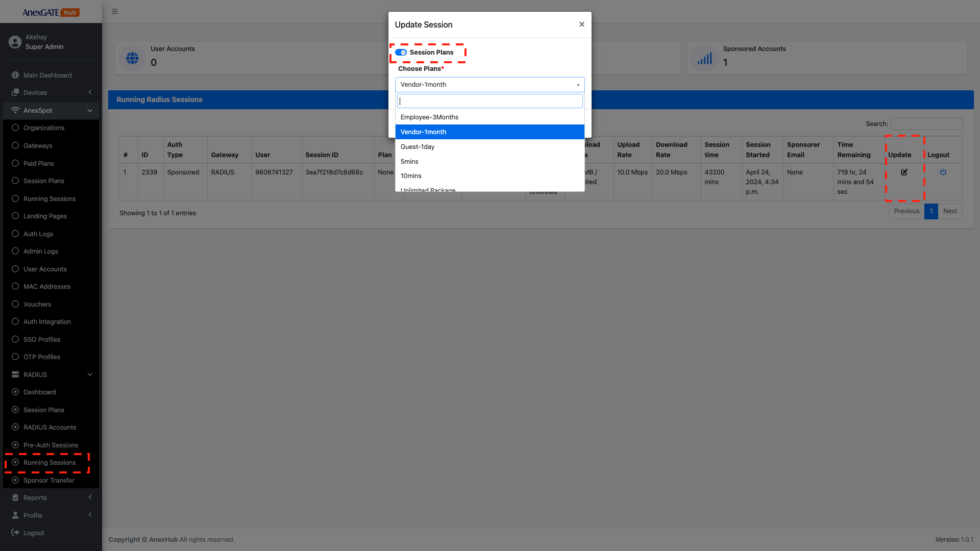Toggle the Session Plans switch off
The width and height of the screenshot is (980, 551).
(x=401, y=53)
